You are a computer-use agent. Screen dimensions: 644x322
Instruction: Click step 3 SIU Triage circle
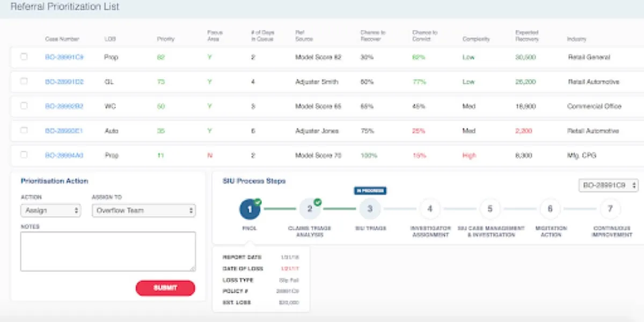pos(370,209)
